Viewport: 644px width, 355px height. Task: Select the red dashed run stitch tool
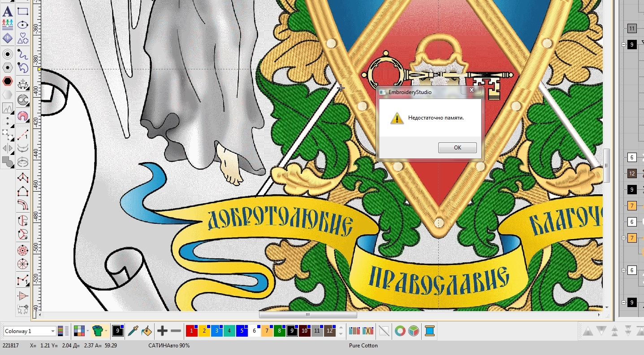pos(23,134)
